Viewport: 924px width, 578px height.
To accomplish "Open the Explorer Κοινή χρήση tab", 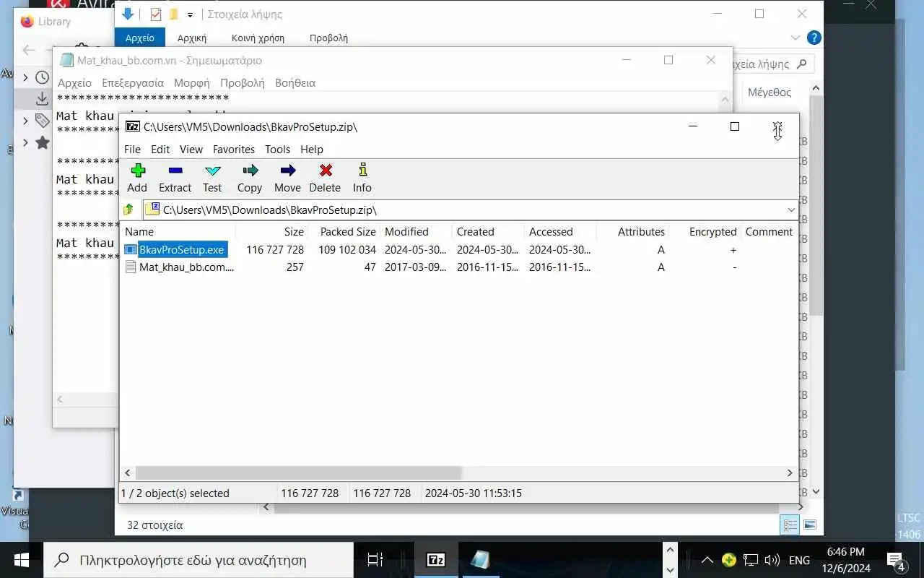I will (x=258, y=38).
